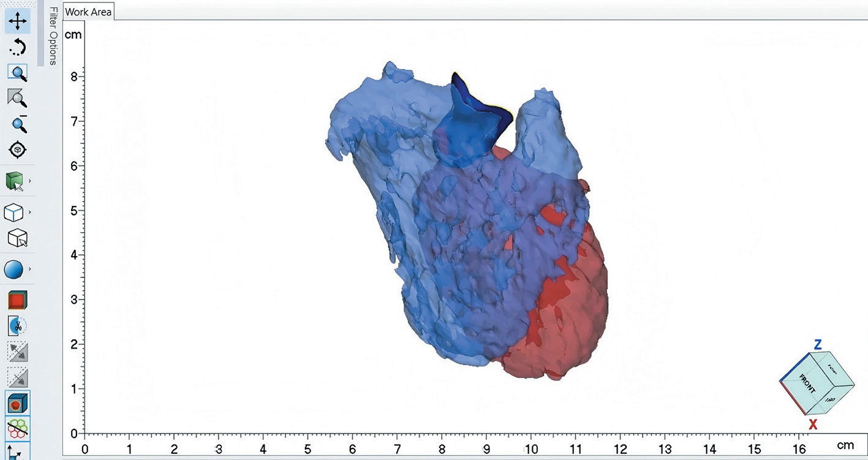Click the wireframe cube view icon

click(14, 213)
